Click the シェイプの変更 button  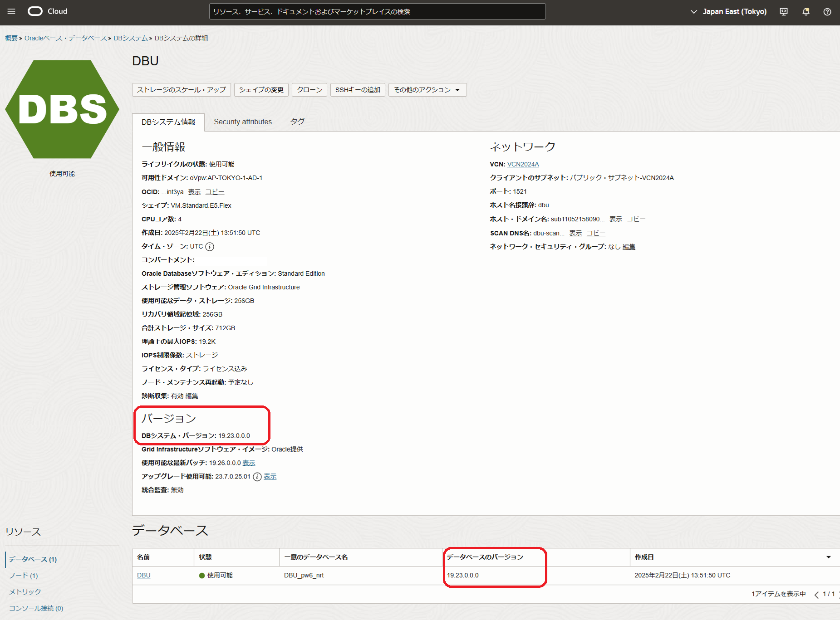coord(261,90)
